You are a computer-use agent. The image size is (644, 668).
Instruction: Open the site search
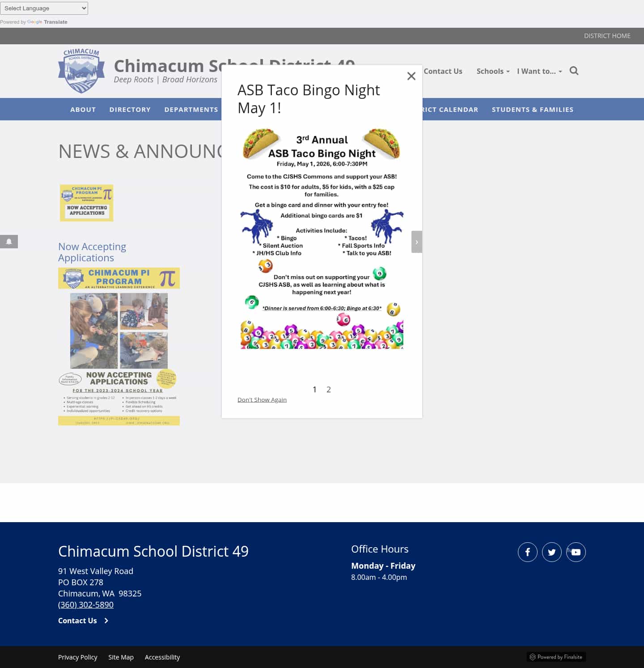click(574, 71)
